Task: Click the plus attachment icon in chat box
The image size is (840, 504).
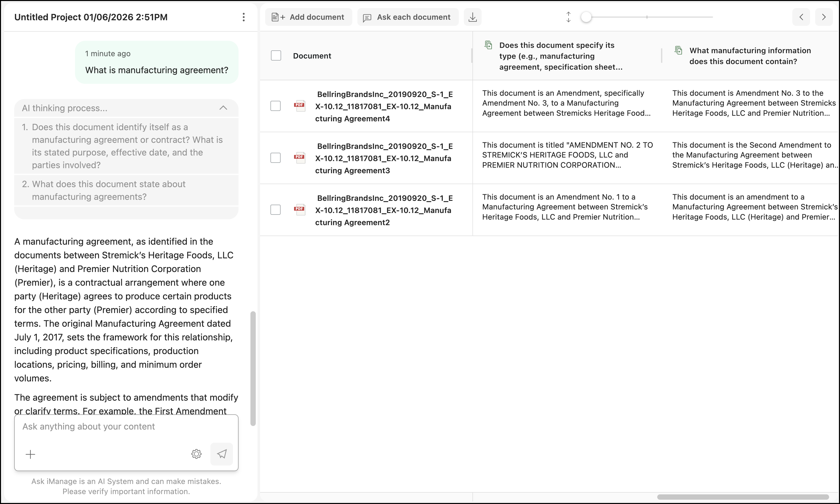Action: 31,454
